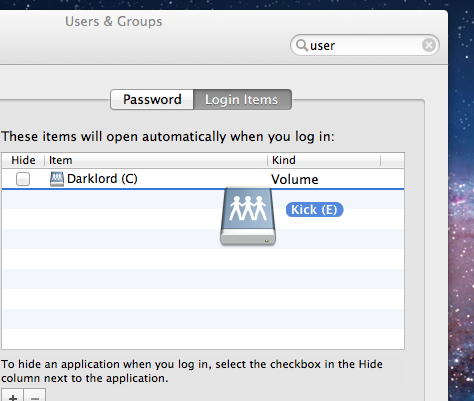Remove a login item with the minus button

(x=34, y=396)
